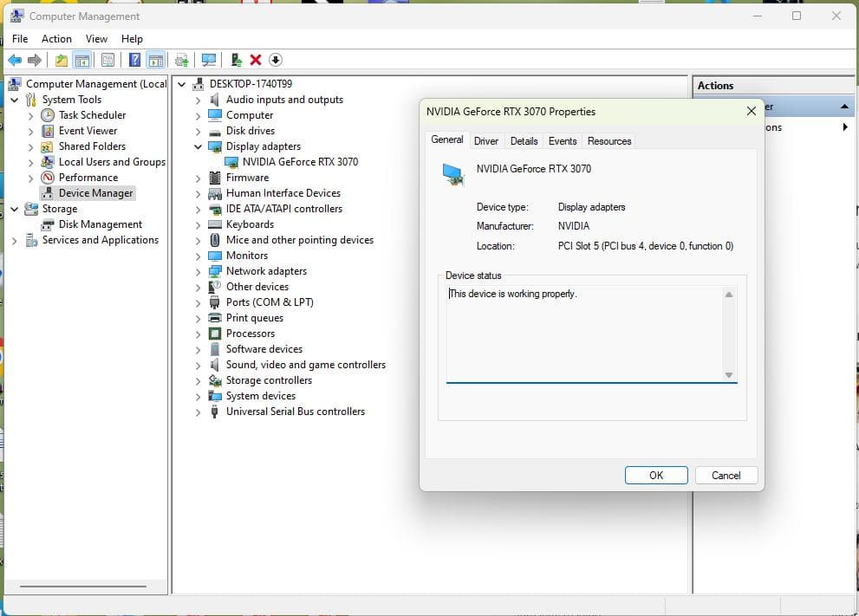
Task: Click Device status scrollbar down arrow
Action: point(729,374)
